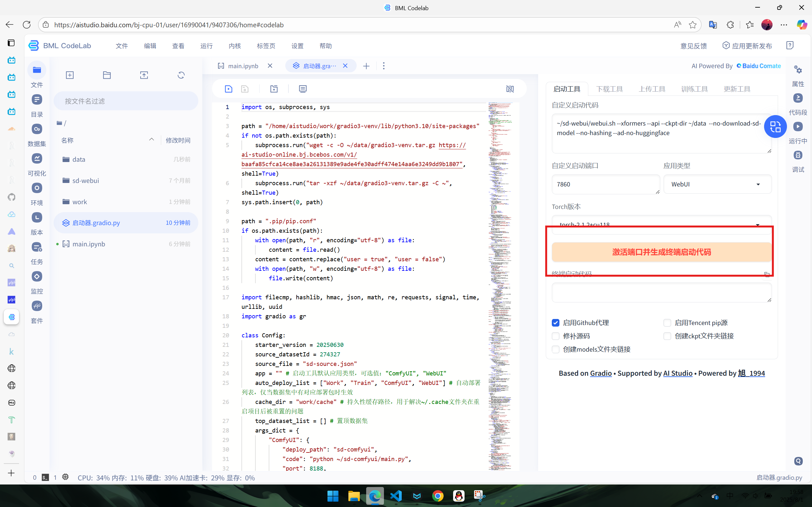This screenshot has width=812, height=507.
Task: Click the code minimap scroll area
Action: point(500,285)
